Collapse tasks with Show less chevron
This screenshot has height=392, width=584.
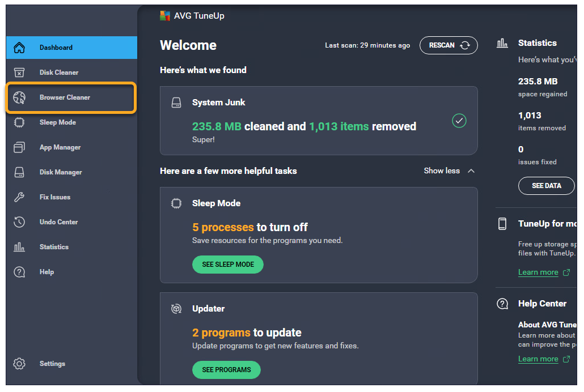[x=471, y=171]
